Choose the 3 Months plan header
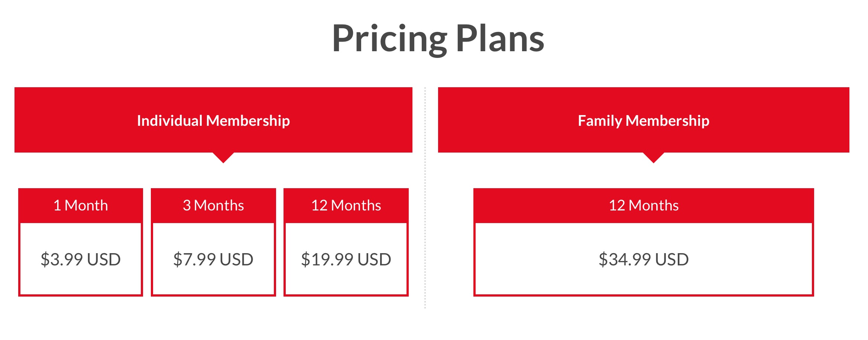The width and height of the screenshot is (868, 340). tap(213, 205)
